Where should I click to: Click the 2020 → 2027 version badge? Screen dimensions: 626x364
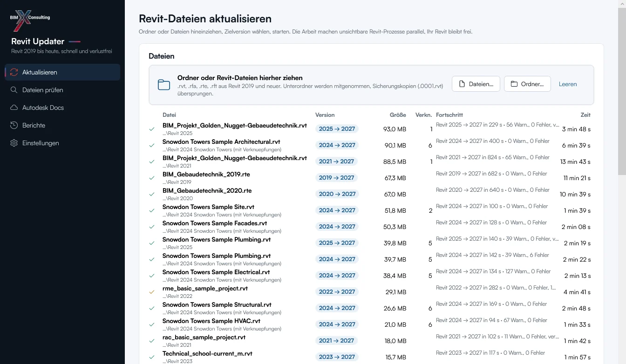[337, 194]
